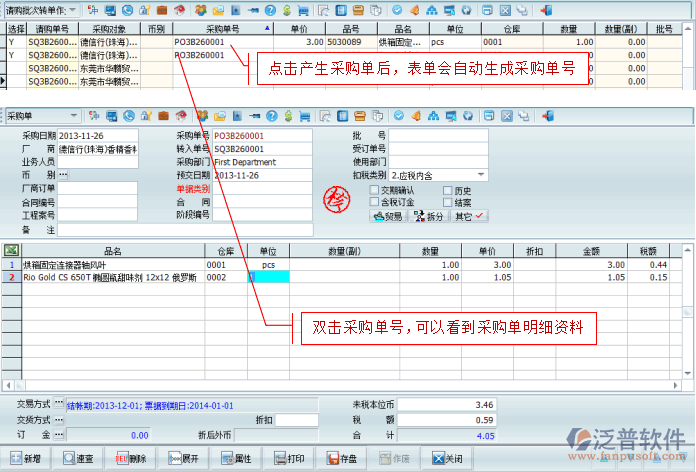Toggle the 含税订金 checkbox
The height and width of the screenshot is (472, 696).
pos(374,202)
